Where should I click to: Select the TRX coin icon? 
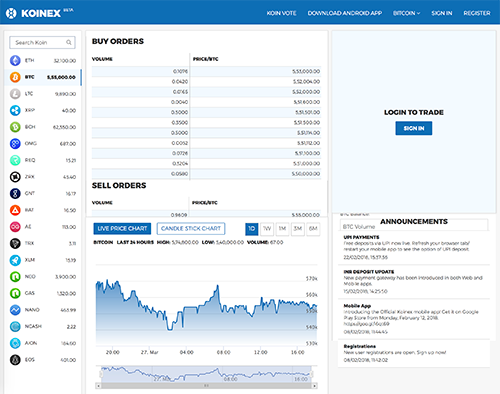pos(15,243)
